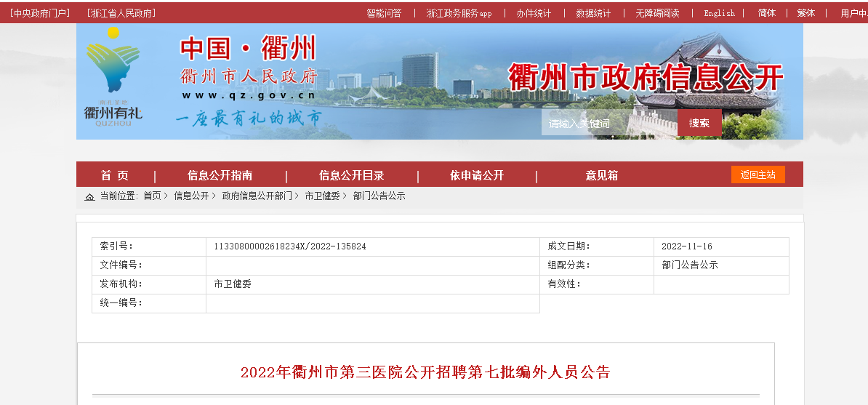This screenshot has width=868, height=405.
Task: Switch to 繁体 Chinese
Action: 806,13
